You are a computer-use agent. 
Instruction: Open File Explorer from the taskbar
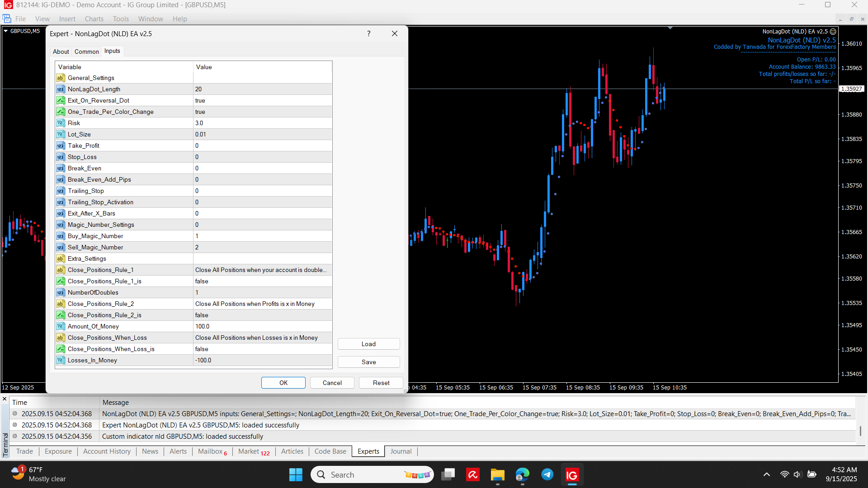[497, 475]
